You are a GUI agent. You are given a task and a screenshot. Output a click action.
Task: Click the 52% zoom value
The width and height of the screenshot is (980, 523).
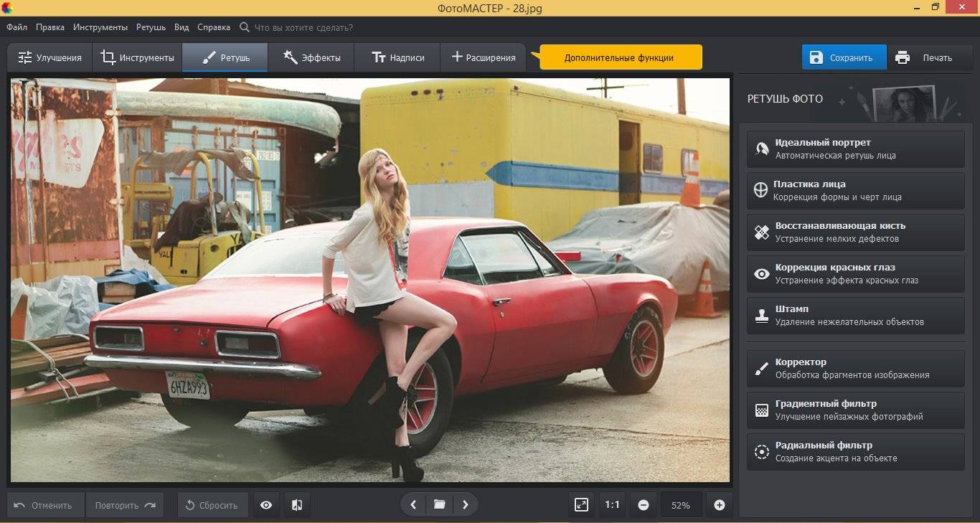click(681, 505)
